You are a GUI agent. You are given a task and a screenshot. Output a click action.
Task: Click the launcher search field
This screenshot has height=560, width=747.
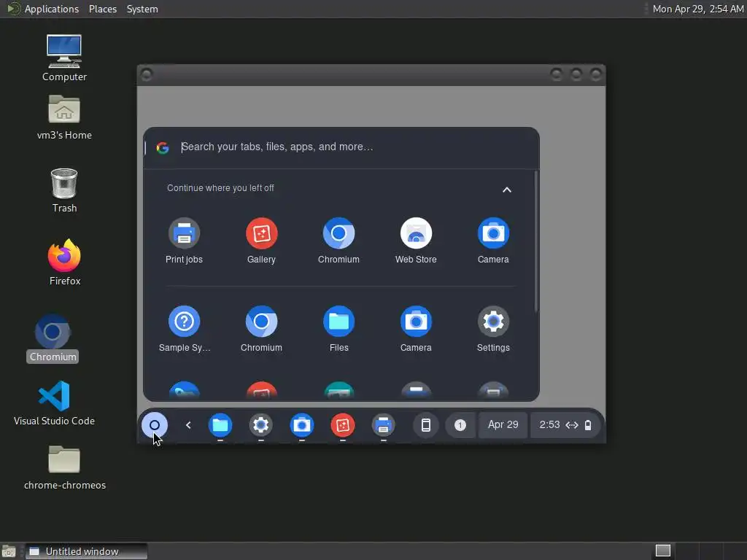click(341, 147)
